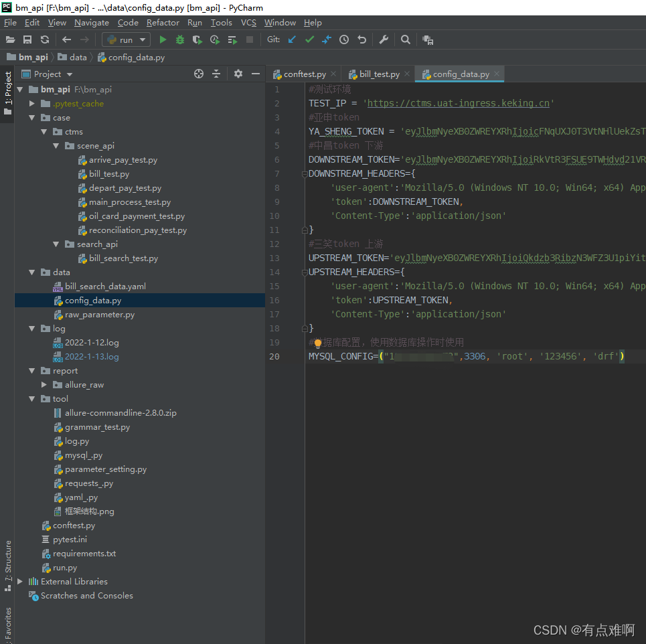Click the Save All toolbar icon
This screenshot has width=646, height=644.
pyautogui.click(x=27, y=39)
